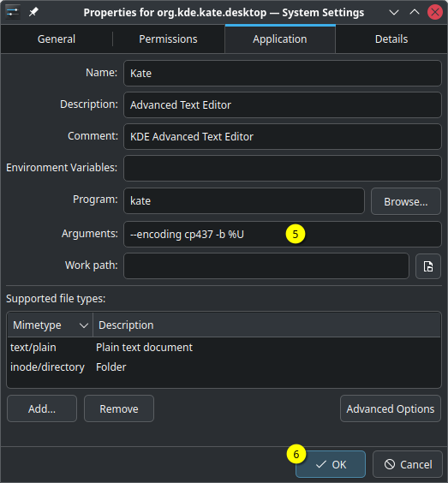Open the Permissions tab
The width and height of the screenshot is (448, 483).
tap(168, 39)
